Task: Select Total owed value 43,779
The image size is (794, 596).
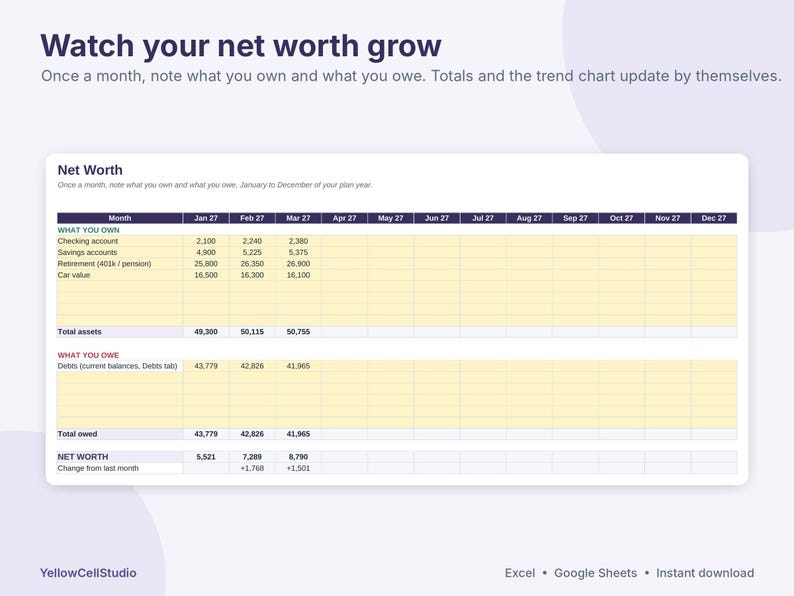Action: (x=206, y=434)
